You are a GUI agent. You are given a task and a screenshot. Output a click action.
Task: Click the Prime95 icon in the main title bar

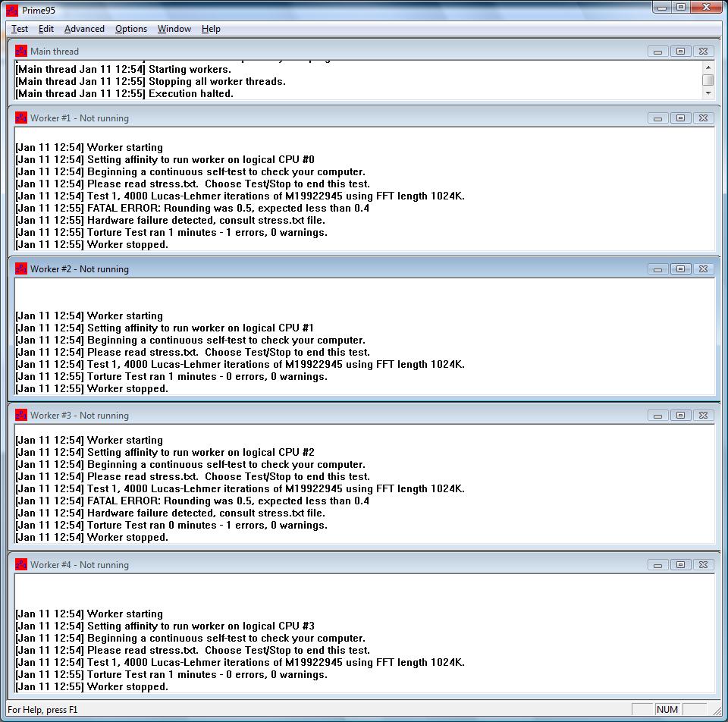point(12,10)
